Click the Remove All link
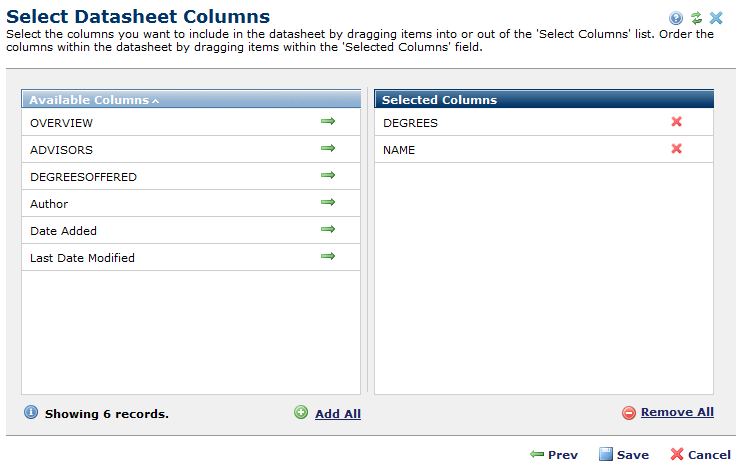This screenshot has height=471, width=741. [677, 412]
